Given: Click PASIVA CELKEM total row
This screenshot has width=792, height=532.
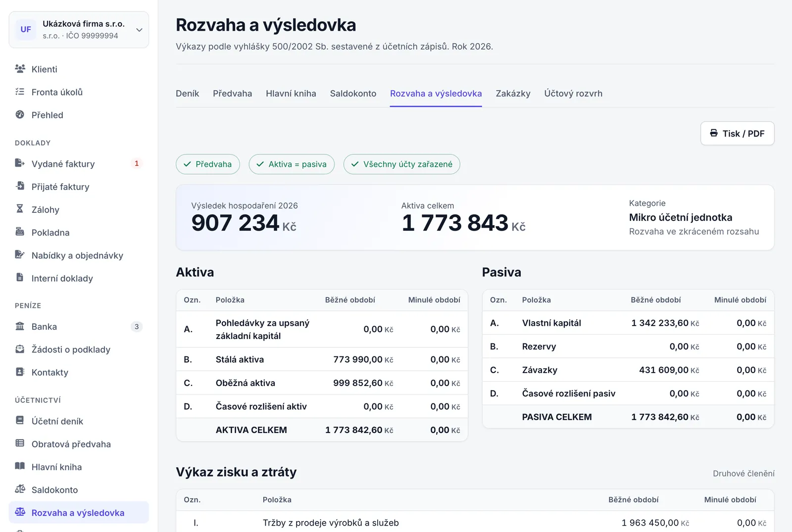Looking at the screenshot, I should click(628, 417).
